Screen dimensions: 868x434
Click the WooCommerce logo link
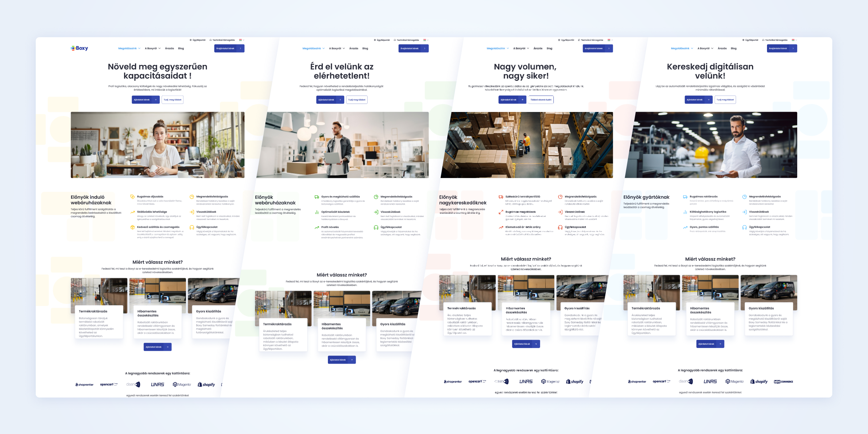[x=783, y=382]
